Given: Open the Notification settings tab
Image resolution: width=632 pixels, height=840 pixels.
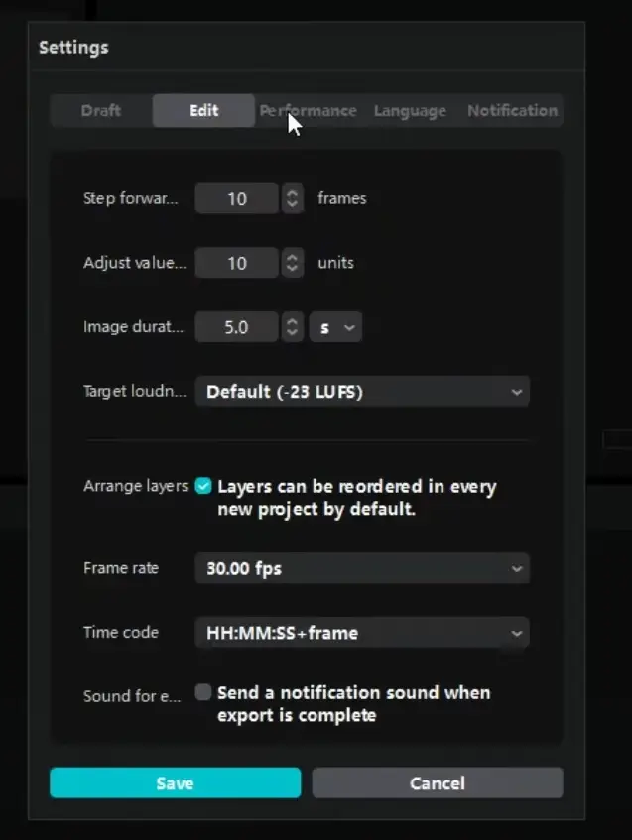Looking at the screenshot, I should pos(512,110).
